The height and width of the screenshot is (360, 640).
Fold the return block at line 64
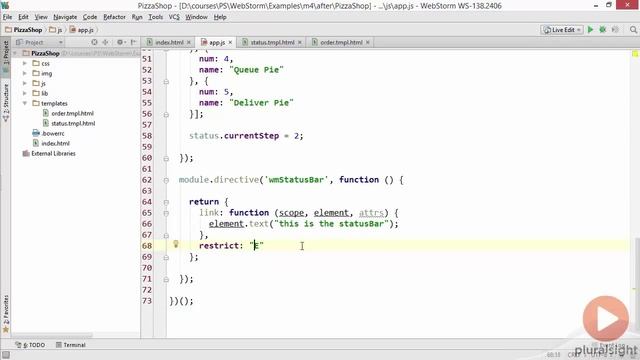tap(166, 202)
